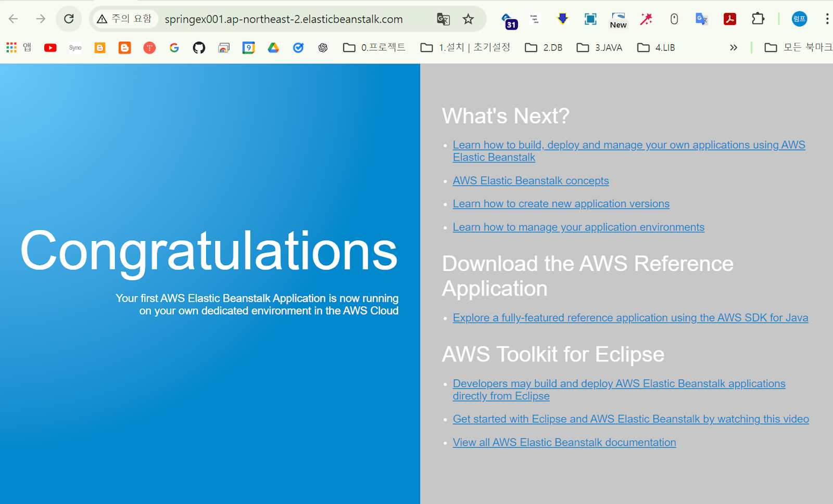This screenshot has height=504, width=833.
Task: Reload the Elastic Beanstalk page
Action: click(x=69, y=19)
